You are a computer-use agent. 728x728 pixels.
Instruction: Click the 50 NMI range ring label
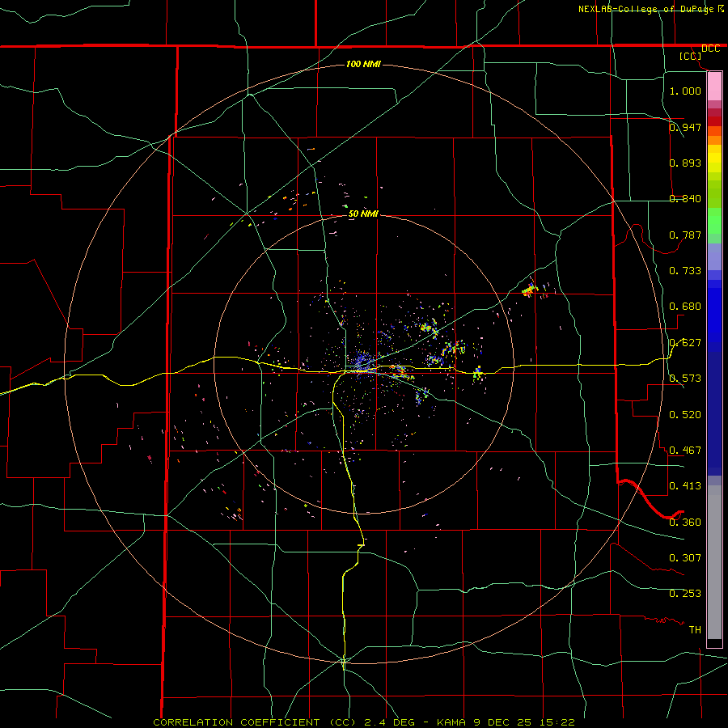363,214
